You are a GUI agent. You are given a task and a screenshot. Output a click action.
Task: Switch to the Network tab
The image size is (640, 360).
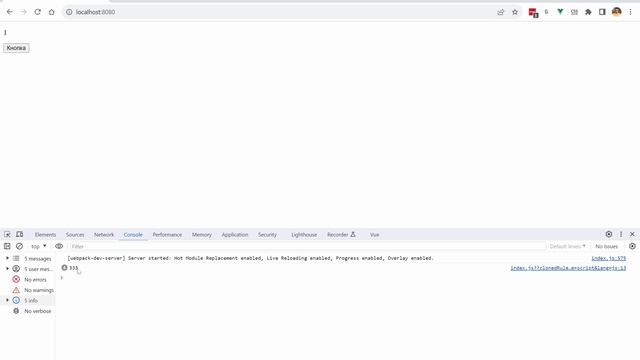point(104,235)
